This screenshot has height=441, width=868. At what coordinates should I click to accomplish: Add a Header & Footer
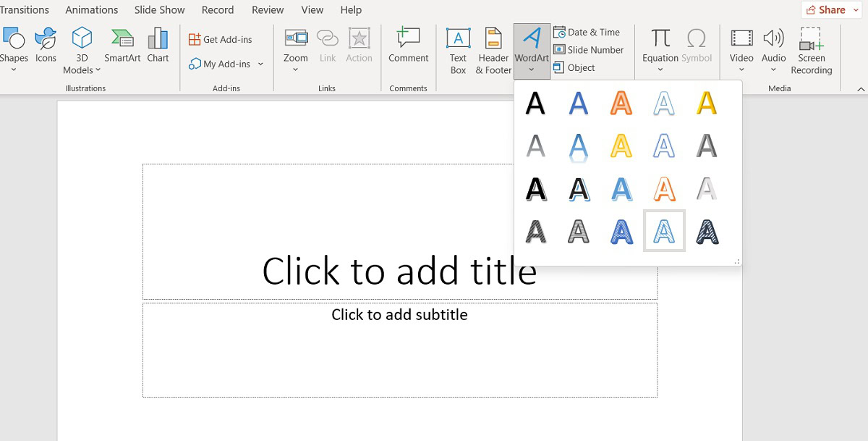493,51
